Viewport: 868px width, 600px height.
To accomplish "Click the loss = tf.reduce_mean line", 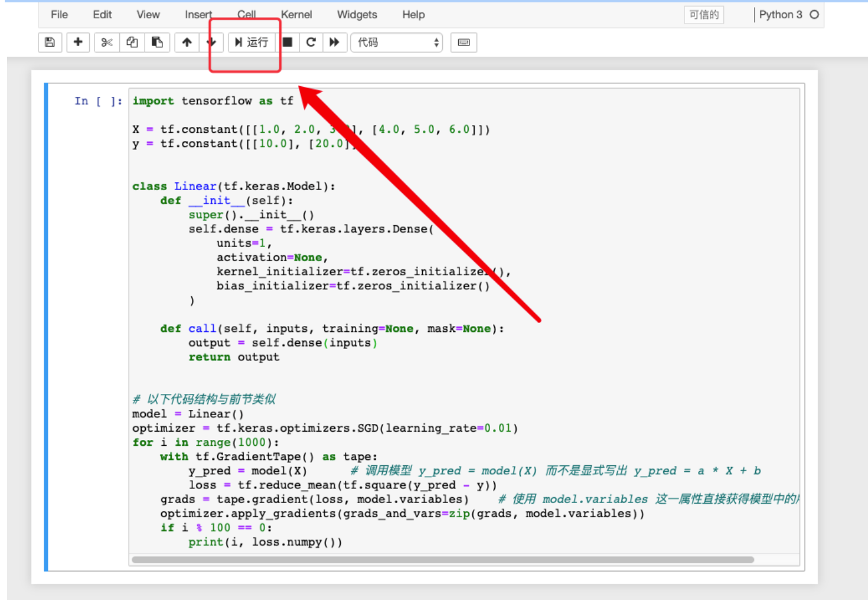I will coord(342,485).
